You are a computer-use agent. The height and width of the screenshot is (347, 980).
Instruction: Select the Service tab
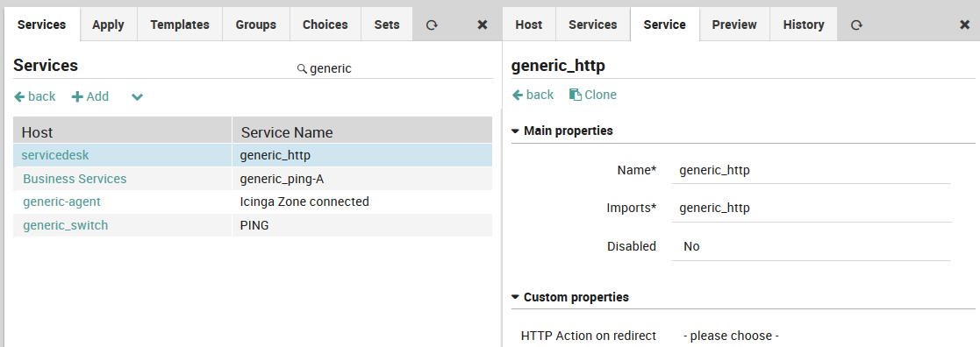click(x=664, y=25)
